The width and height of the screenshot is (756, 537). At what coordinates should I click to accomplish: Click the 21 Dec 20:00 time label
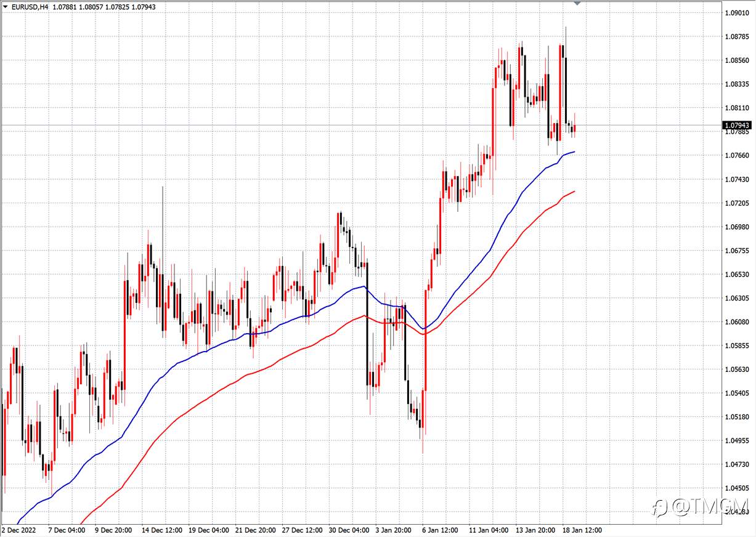click(x=256, y=530)
